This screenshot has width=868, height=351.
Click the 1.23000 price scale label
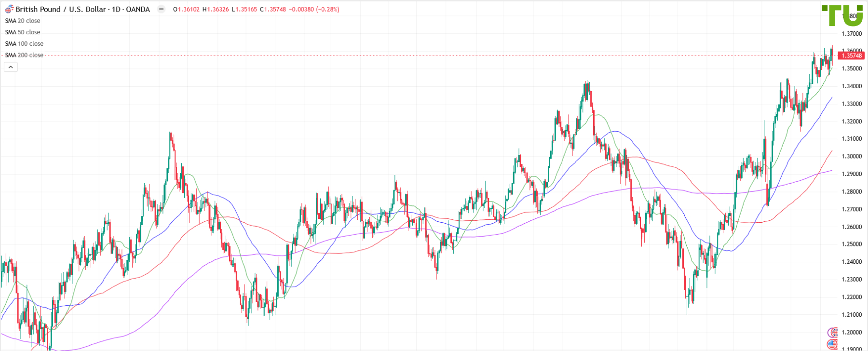(852, 280)
